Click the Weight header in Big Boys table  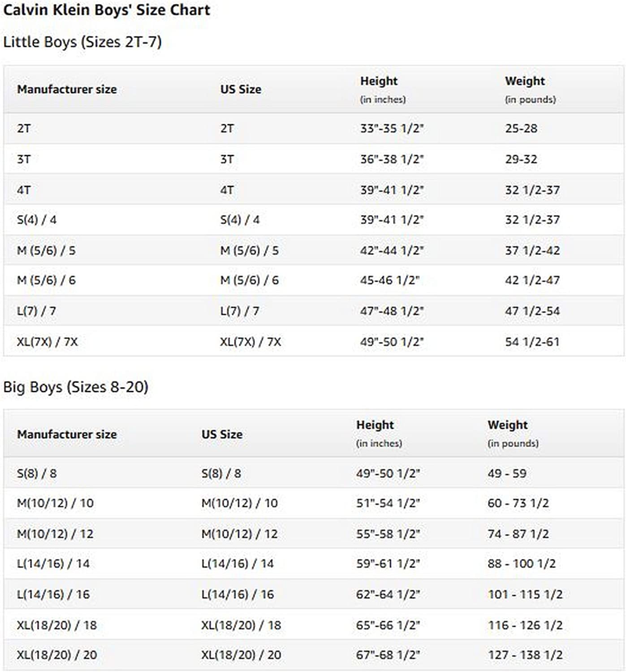(x=507, y=425)
